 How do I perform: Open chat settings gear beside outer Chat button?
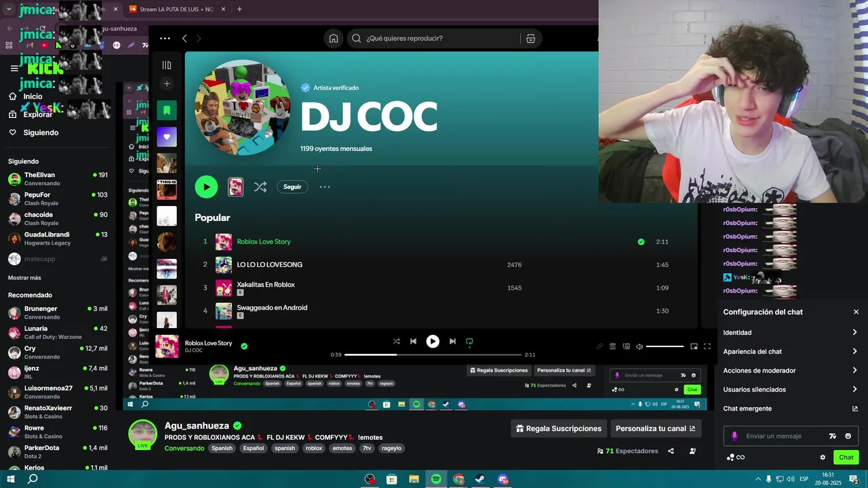[823, 457]
